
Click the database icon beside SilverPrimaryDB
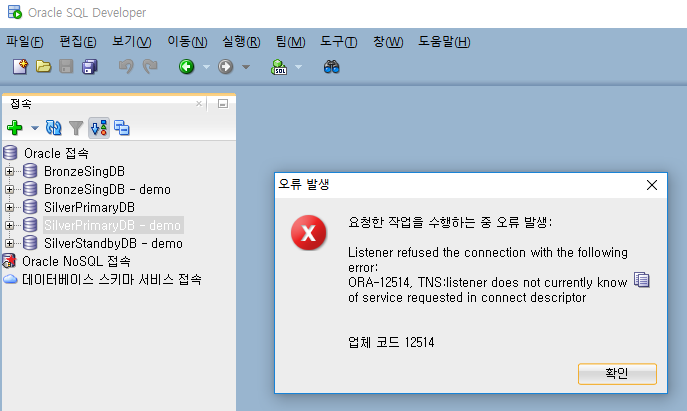(30, 207)
